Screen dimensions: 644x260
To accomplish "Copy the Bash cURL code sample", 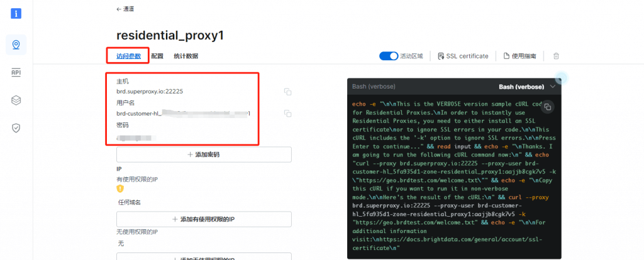I will click(x=547, y=106).
